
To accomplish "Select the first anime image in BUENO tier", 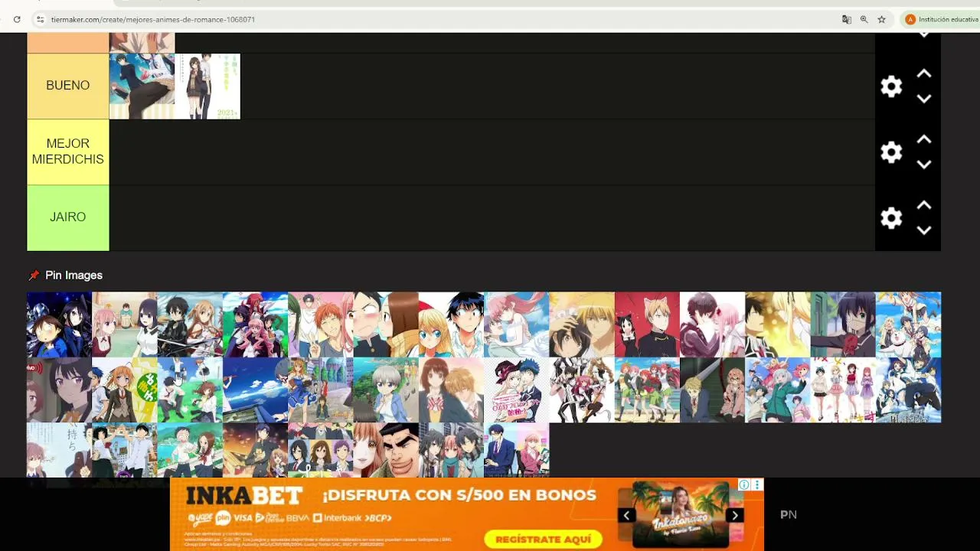I will pos(142,86).
